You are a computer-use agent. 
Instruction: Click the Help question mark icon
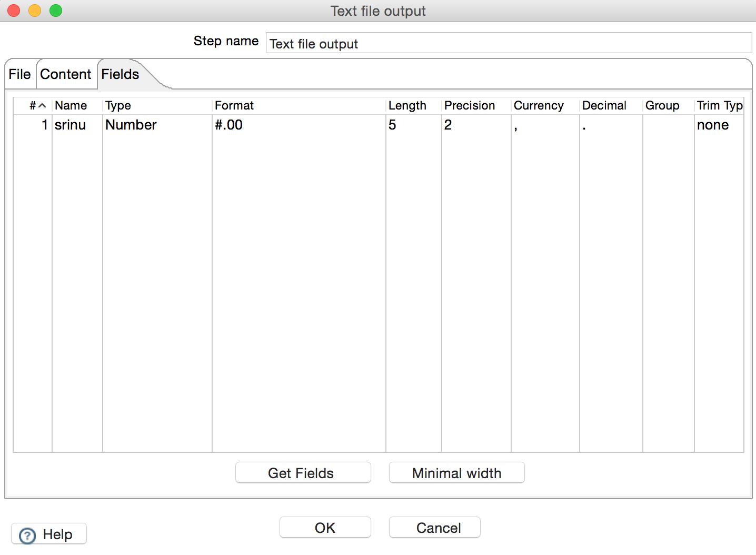pos(27,535)
